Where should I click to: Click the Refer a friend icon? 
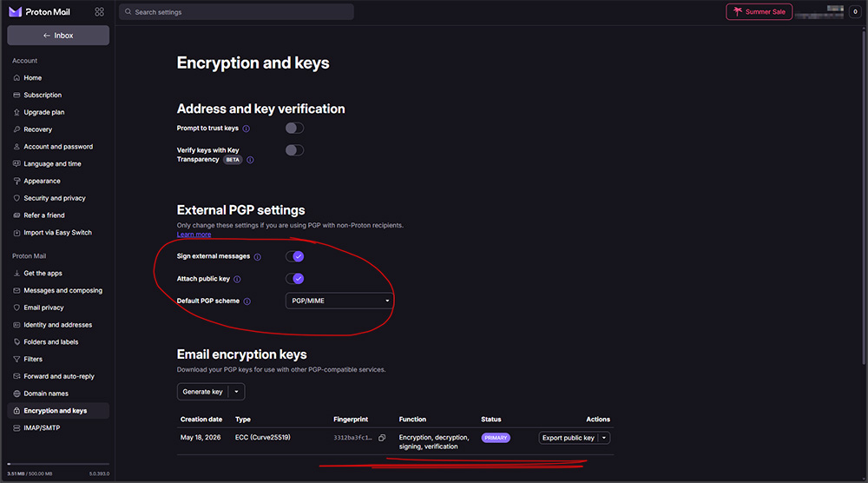16,215
